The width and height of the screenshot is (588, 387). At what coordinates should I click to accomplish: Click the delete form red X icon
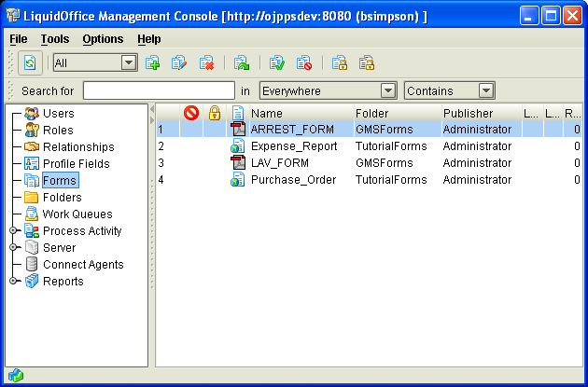click(206, 62)
